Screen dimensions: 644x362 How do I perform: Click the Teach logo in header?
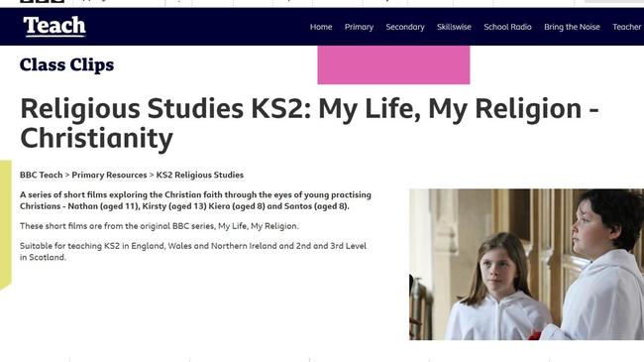(54, 27)
